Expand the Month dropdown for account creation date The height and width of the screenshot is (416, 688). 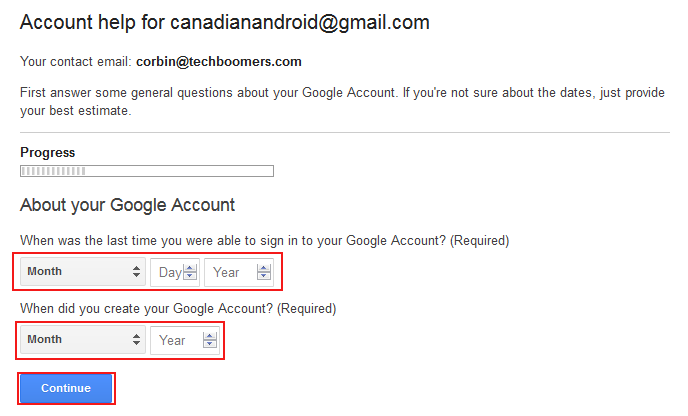pos(82,340)
